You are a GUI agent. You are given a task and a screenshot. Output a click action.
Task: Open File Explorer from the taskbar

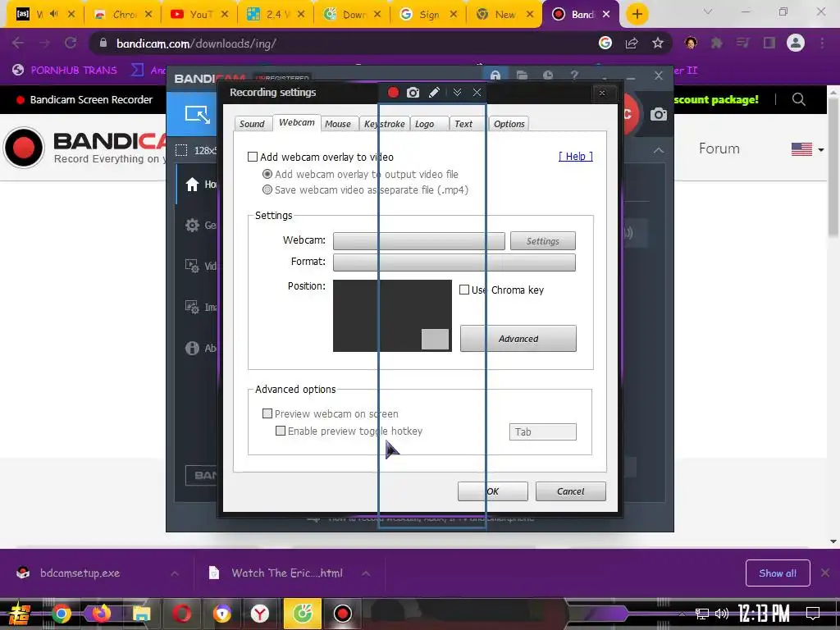[141, 613]
